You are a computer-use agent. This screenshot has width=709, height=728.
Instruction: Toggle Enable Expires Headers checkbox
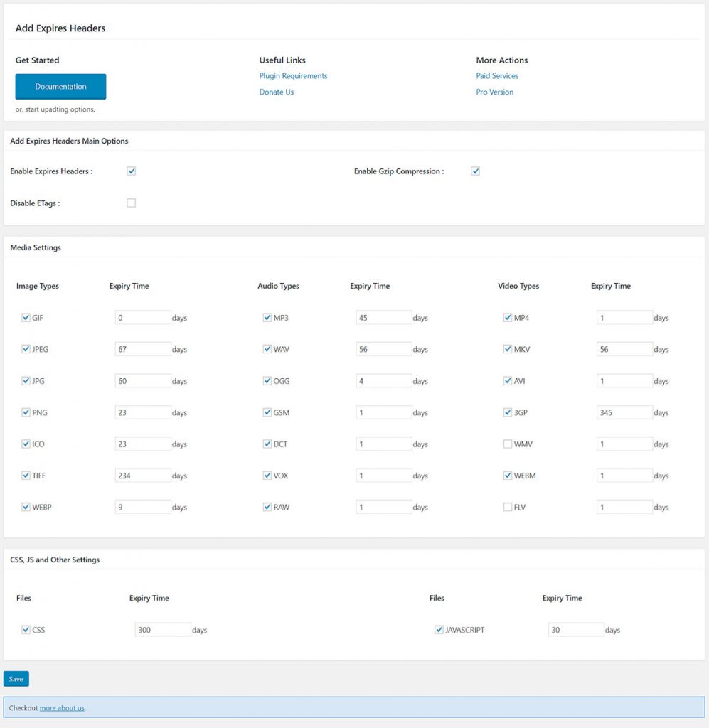[132, 171]
